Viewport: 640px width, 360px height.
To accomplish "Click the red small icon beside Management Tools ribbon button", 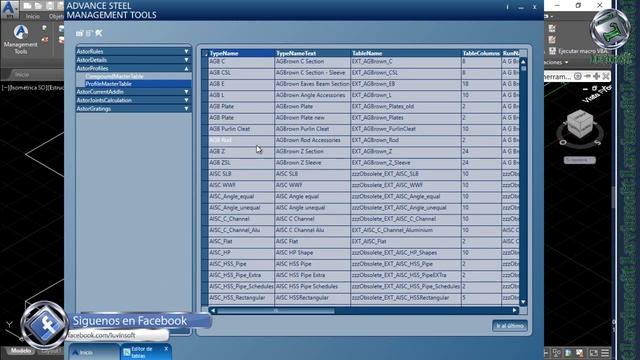I will click(44, 40).
